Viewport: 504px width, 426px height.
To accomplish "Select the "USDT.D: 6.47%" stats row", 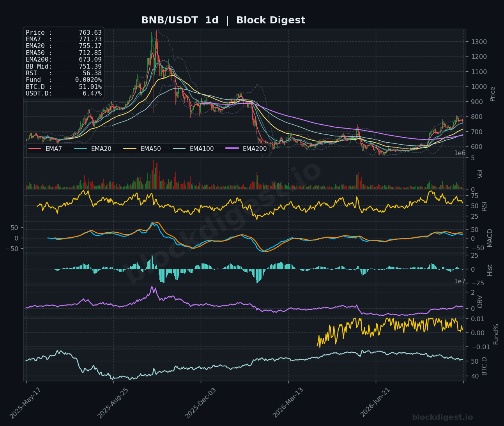I will (64, 94).
